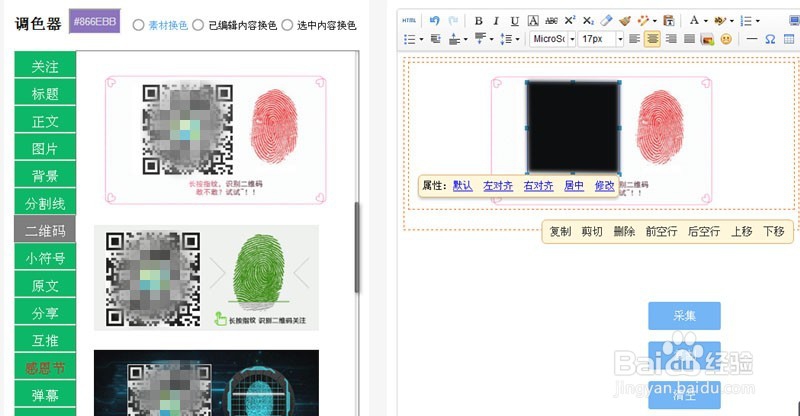Insert a special character (Omega)
The width and height of the screenshot is (800, 416).
(770, 39)
